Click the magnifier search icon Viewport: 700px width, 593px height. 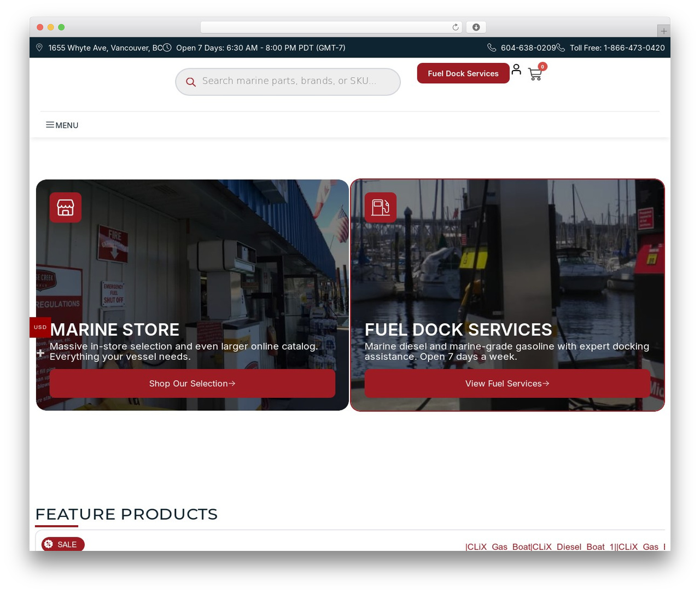point(191,82)
